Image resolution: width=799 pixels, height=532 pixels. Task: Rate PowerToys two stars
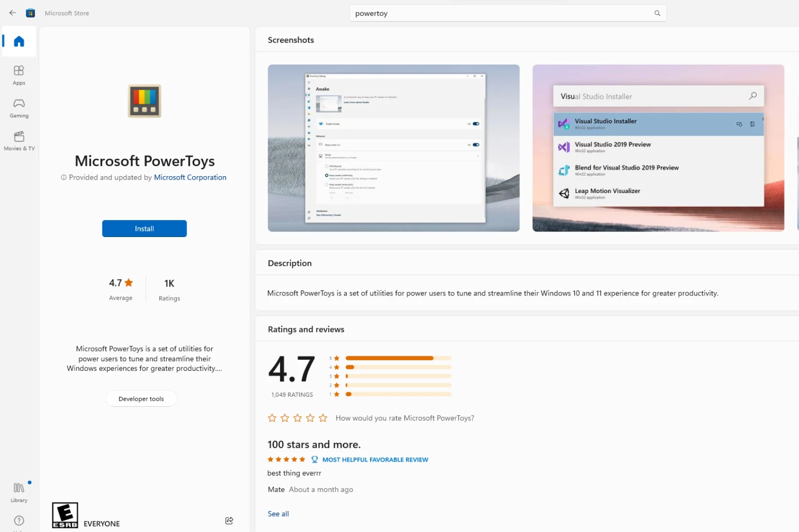tap(285, 418)
